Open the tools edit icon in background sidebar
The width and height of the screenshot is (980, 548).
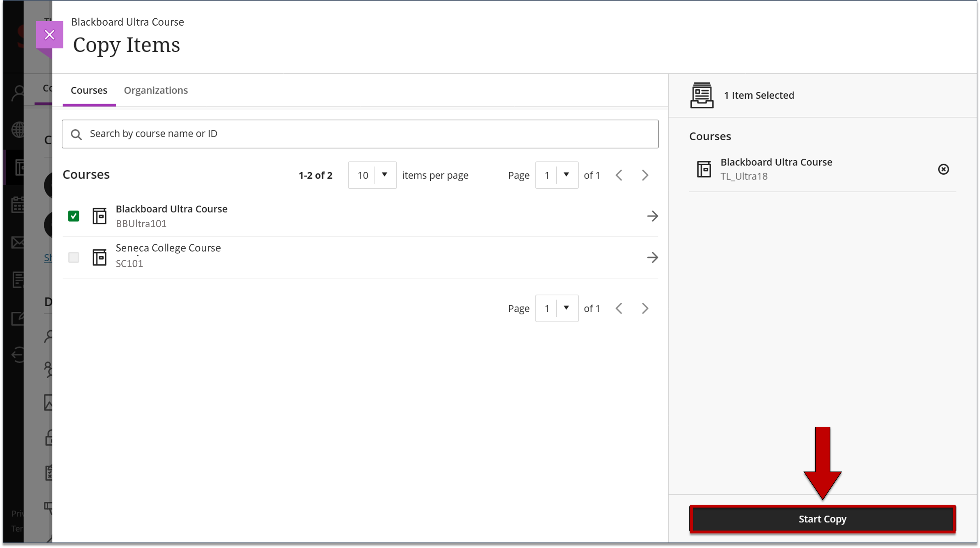click(17, 318)
